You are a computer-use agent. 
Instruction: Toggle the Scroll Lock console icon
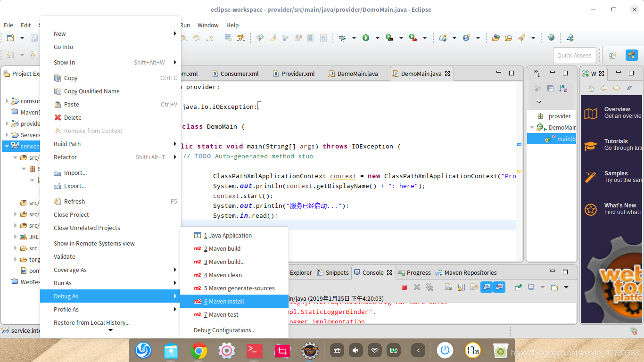[x=461, y=287]
